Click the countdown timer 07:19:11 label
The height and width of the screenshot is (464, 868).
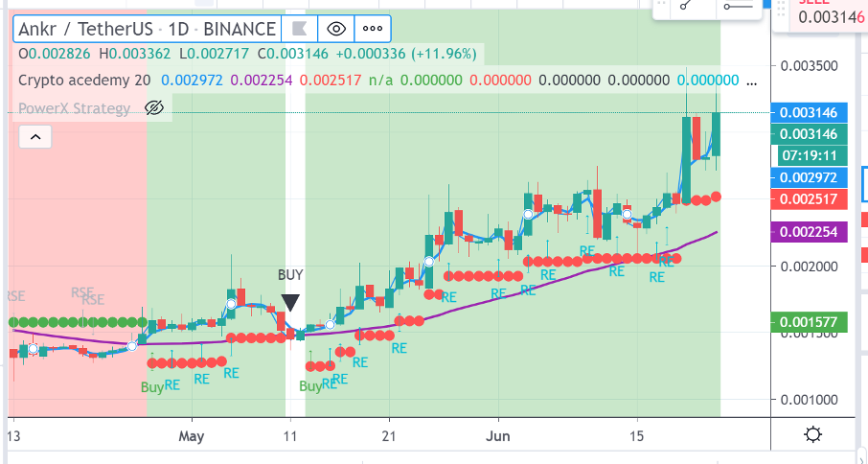810,155
